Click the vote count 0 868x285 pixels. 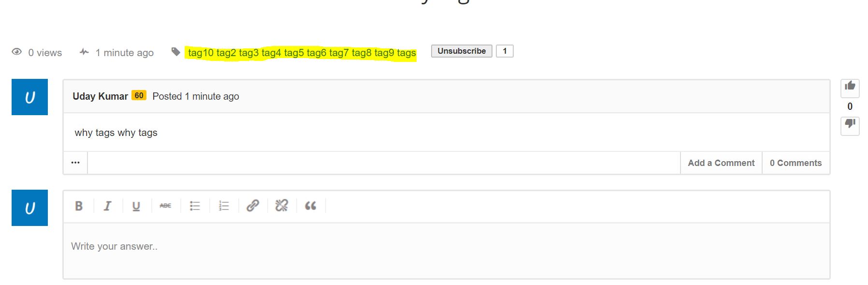[x=850, y=106]
